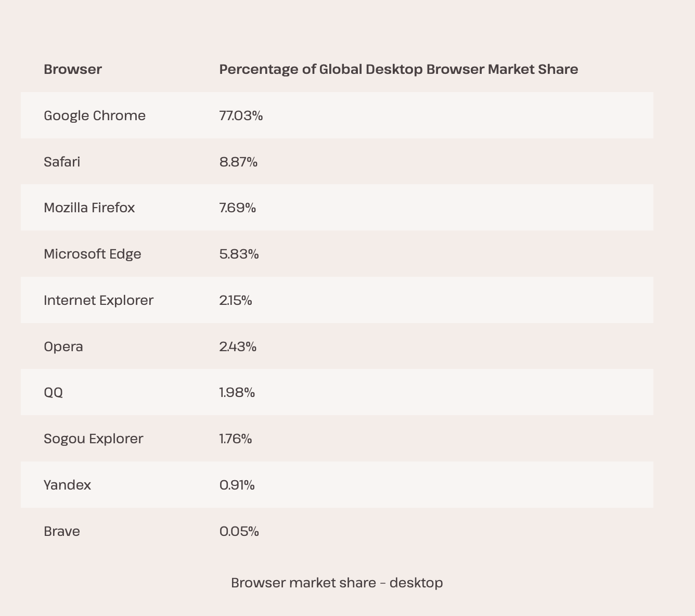The image size is (695, 616).
Task: Select the 1.98% QQ value
Action: point(237,392)
